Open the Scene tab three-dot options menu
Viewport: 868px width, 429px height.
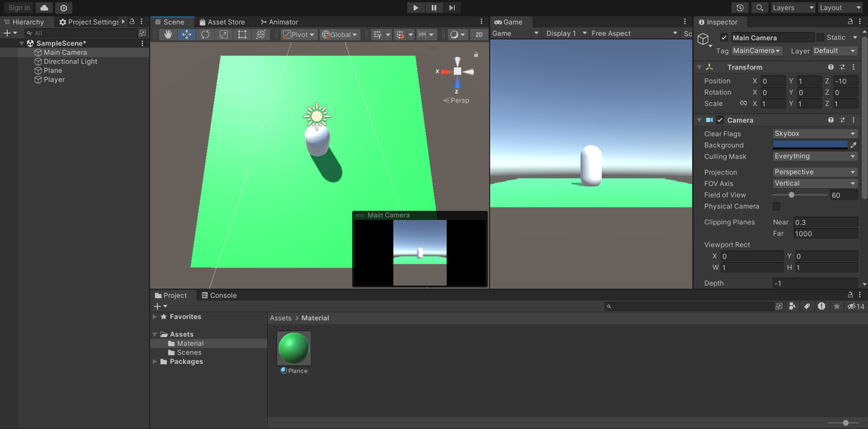(482, 22)
